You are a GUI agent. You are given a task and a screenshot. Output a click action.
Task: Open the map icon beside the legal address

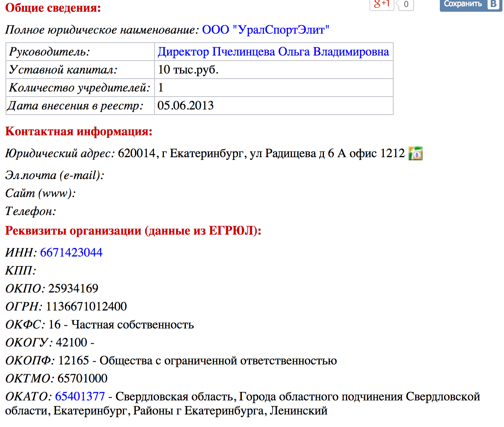tap(415, 153)
